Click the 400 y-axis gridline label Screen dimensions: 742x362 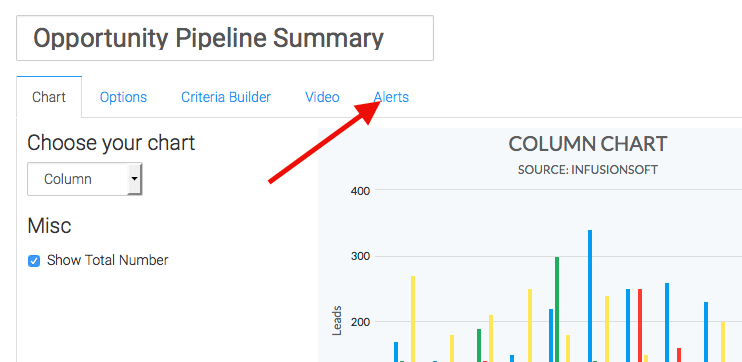click(360, 190)
